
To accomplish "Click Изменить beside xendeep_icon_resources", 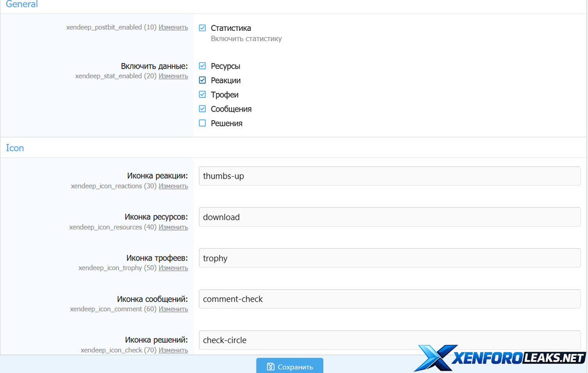I will [x=173, y=227].
